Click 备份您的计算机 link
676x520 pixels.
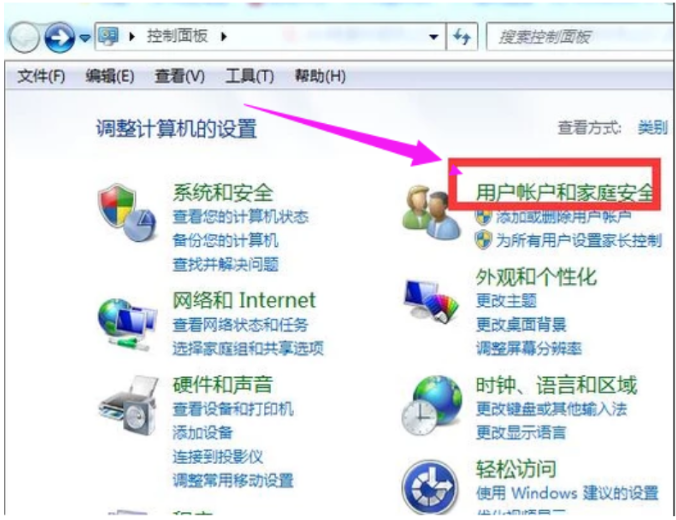225,240
